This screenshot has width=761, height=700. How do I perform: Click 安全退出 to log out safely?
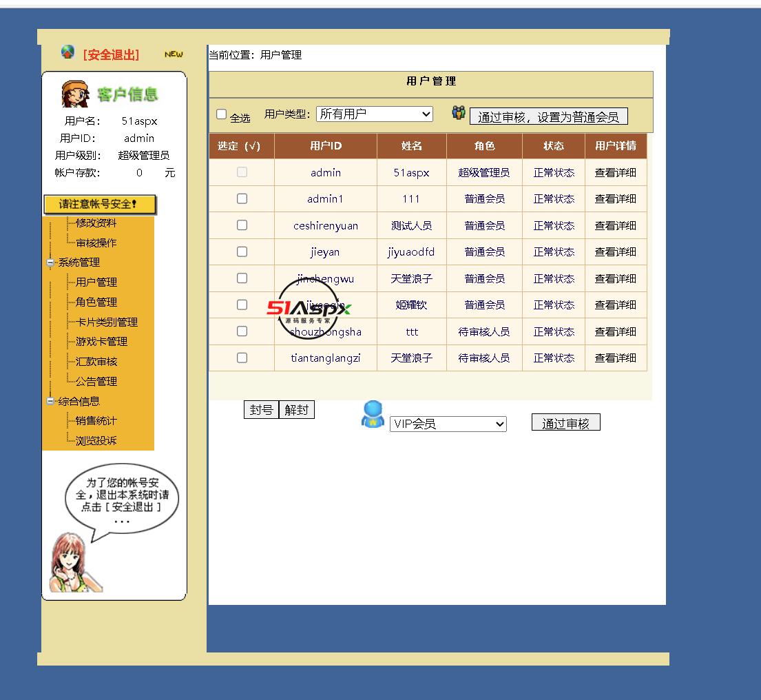point(111,55)
